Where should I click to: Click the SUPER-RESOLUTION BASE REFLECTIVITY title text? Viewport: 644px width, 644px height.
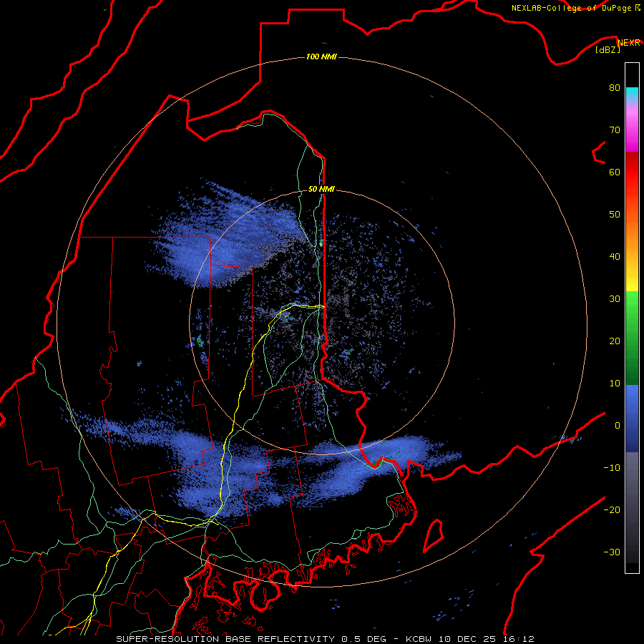tap(225, 639)
